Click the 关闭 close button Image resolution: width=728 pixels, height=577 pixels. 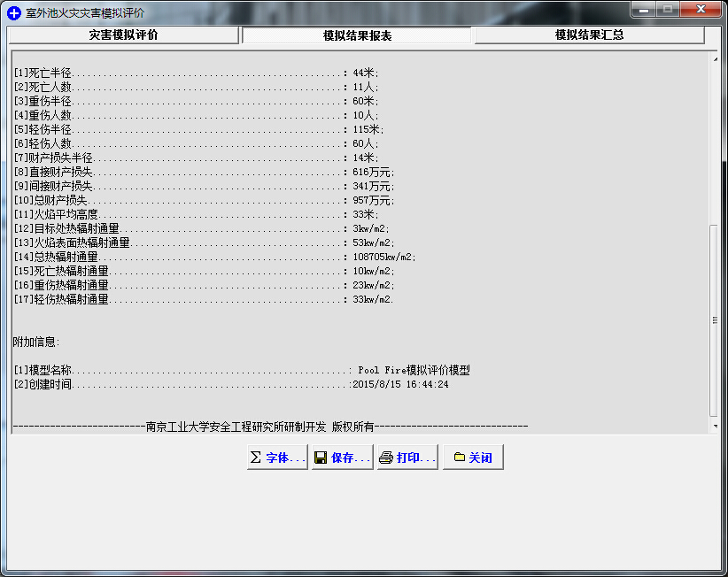[x=473, y=458]
